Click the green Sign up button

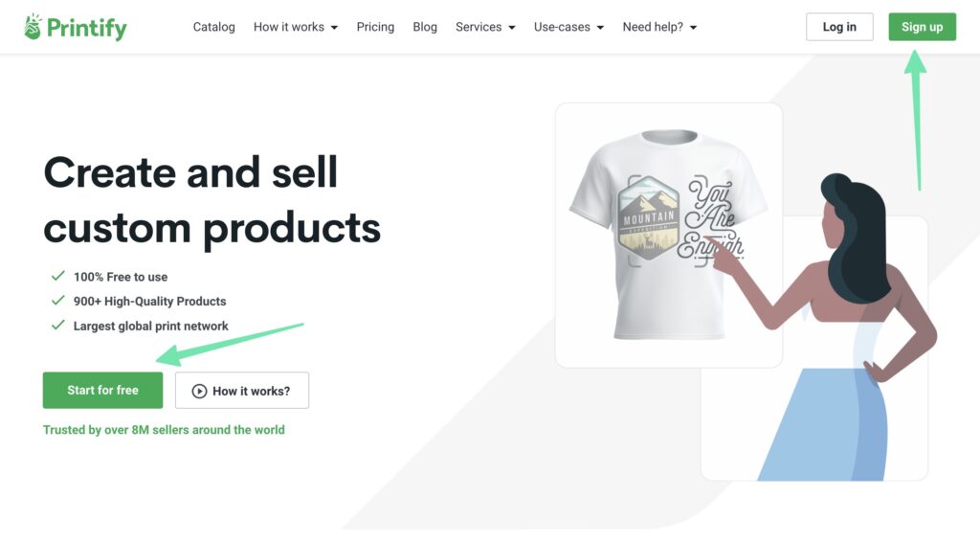coord(922,27)
